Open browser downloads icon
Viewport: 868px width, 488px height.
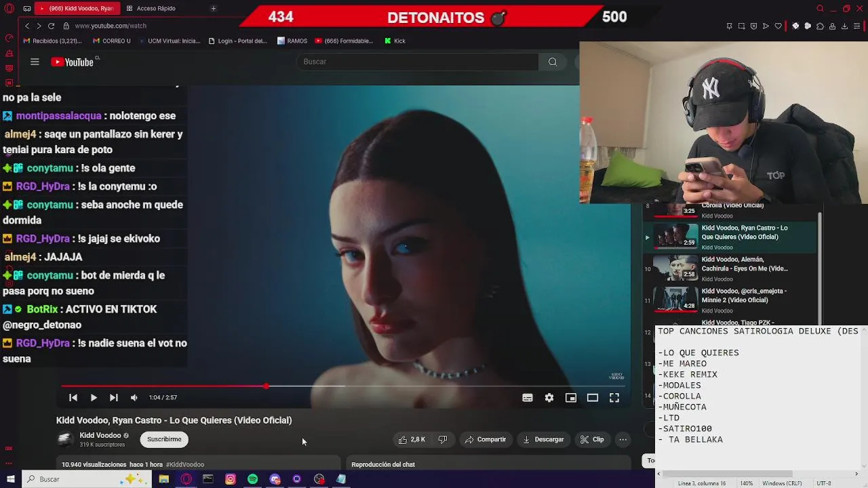coord(844,26)
